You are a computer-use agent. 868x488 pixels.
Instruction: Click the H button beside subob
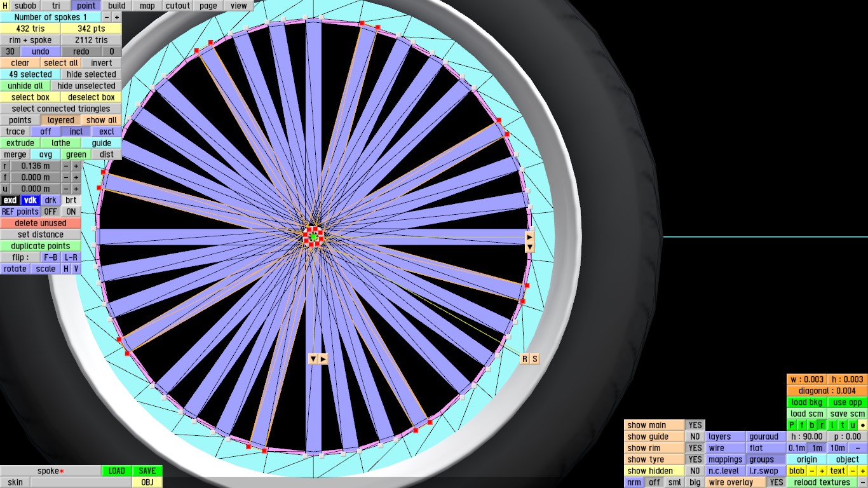point(6,6)
